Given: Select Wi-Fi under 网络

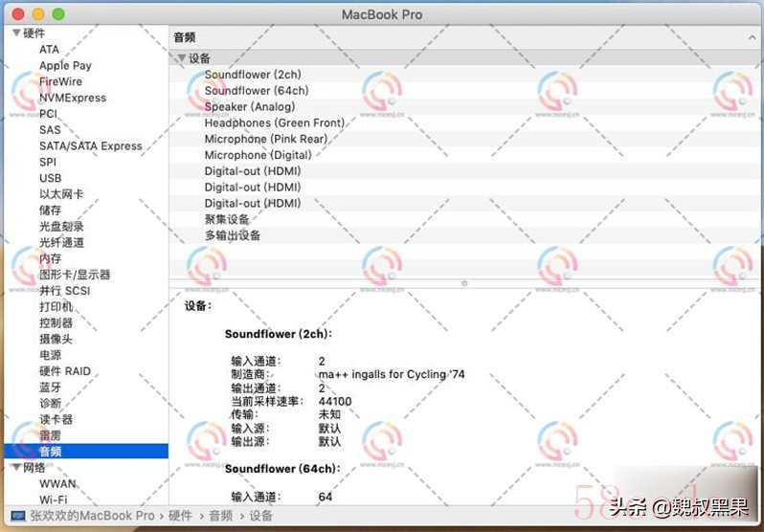Looking at the screenshot, I should tap(53, 499).
